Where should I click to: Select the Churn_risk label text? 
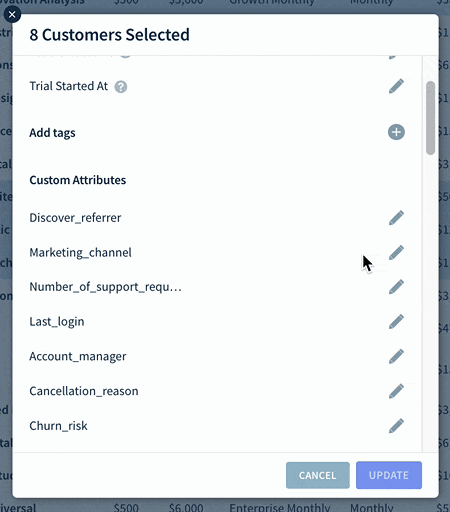58,426
